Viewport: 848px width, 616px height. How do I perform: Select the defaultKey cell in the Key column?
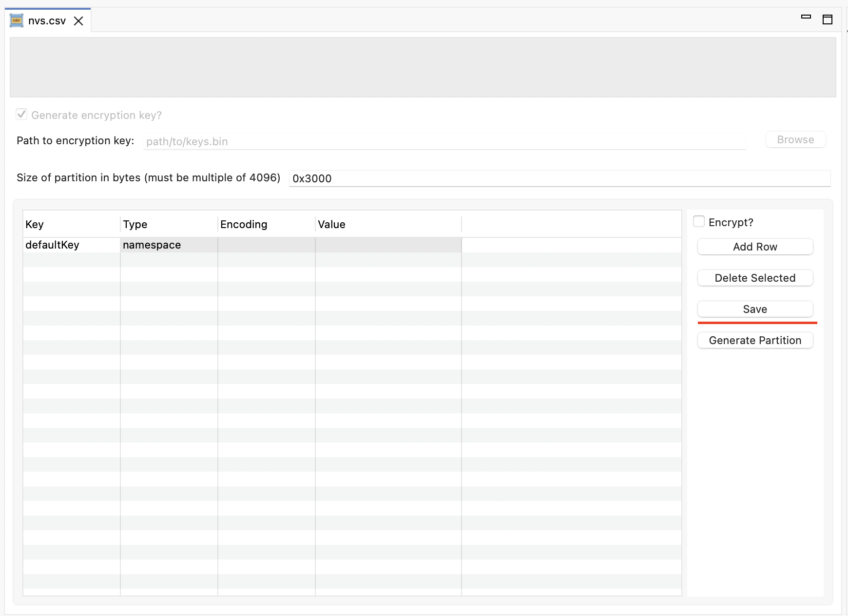coord(71,245)
